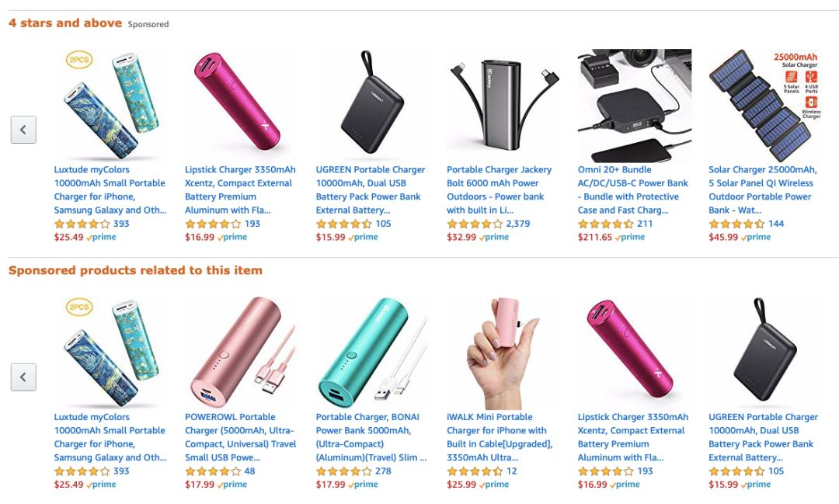Click previous arrow in Sponsored products carousel
Image resolution: width=839 pixels, height=504 pixels.
tap(23, 377)
